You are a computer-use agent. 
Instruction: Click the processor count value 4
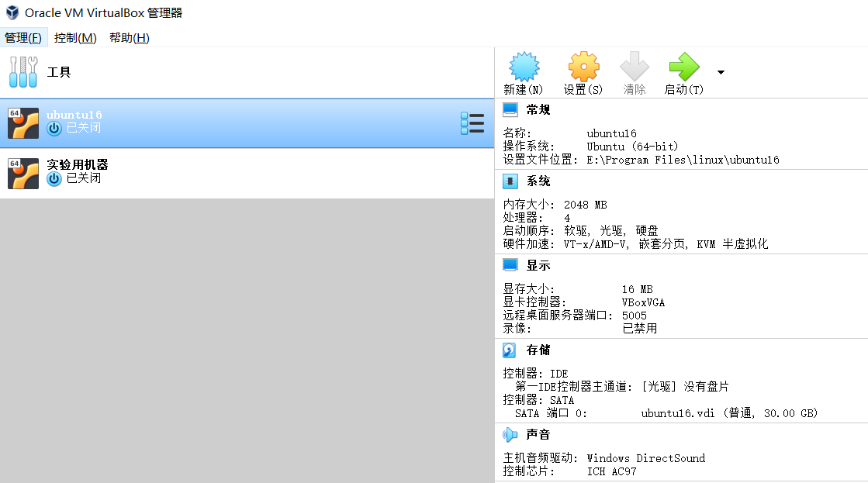click(x=567, y=218)
